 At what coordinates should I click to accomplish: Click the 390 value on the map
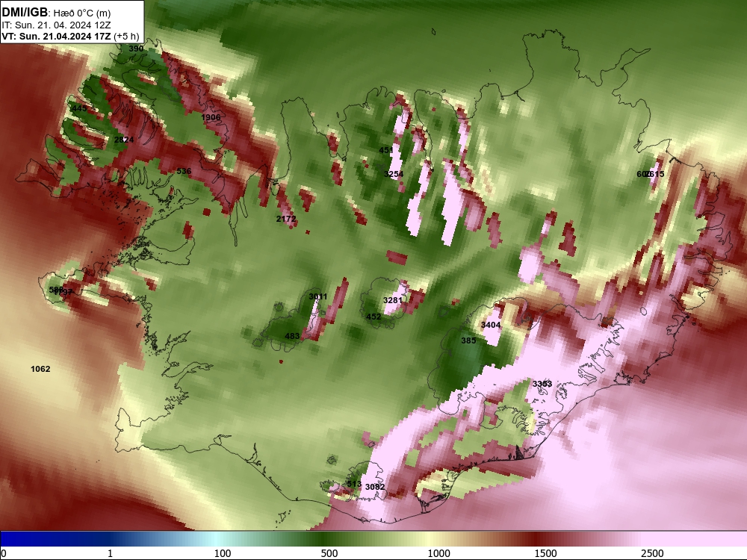(136, 49)
